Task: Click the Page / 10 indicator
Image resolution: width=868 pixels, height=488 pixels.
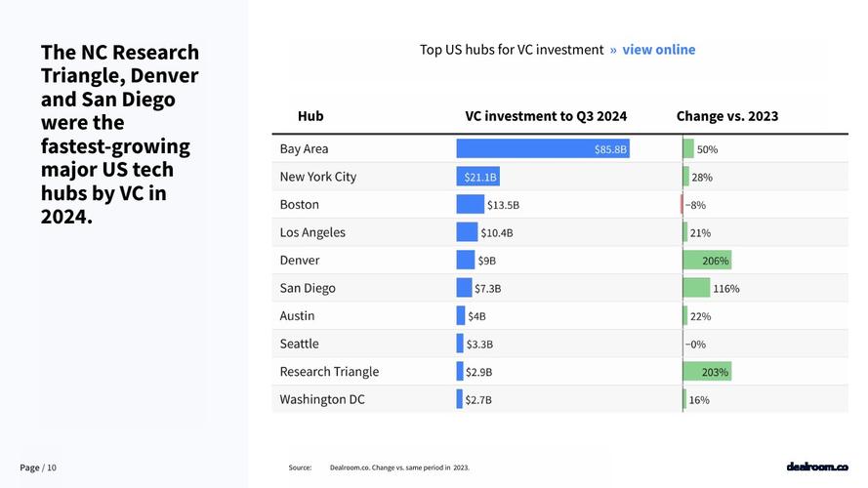Action: pyautogui.click(x=38, y=468)
